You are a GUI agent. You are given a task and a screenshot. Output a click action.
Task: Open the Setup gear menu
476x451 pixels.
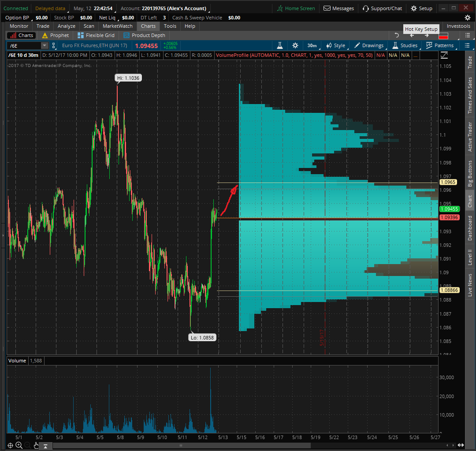(x=421, y=8)
